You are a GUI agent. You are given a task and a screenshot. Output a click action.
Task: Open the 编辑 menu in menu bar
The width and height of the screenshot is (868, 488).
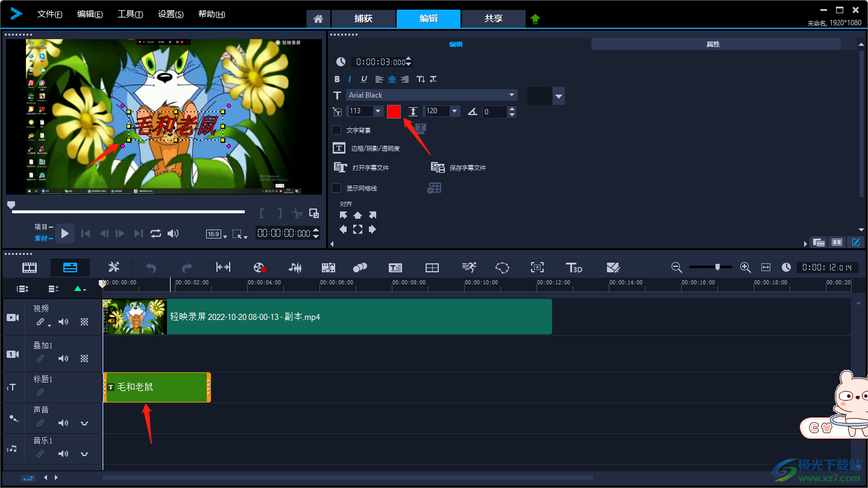[x=90, y=14]
